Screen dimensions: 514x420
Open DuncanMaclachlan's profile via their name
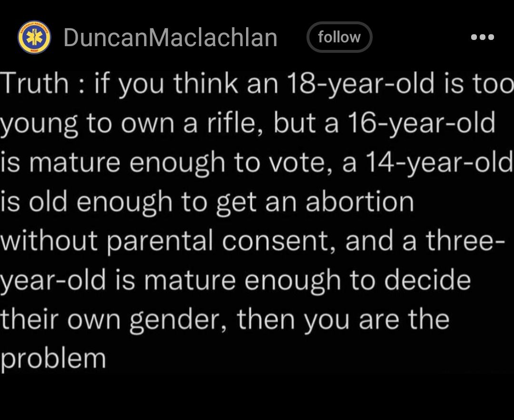point(169,37)
